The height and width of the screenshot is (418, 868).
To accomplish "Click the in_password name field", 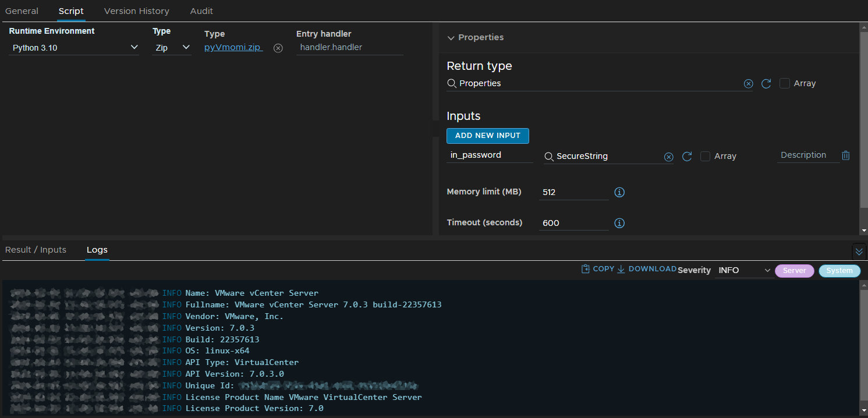I will [x=490, y=155].
